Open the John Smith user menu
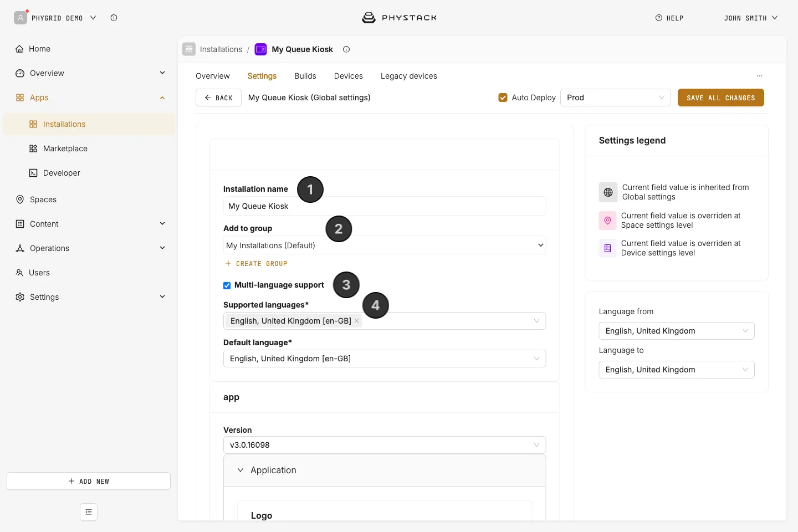The width and height of the screenshot is (798, 532). [x=751, y=18]
